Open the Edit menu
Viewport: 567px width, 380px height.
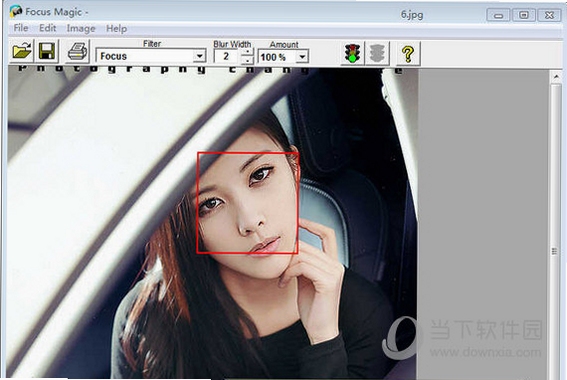tap(47, 28)
